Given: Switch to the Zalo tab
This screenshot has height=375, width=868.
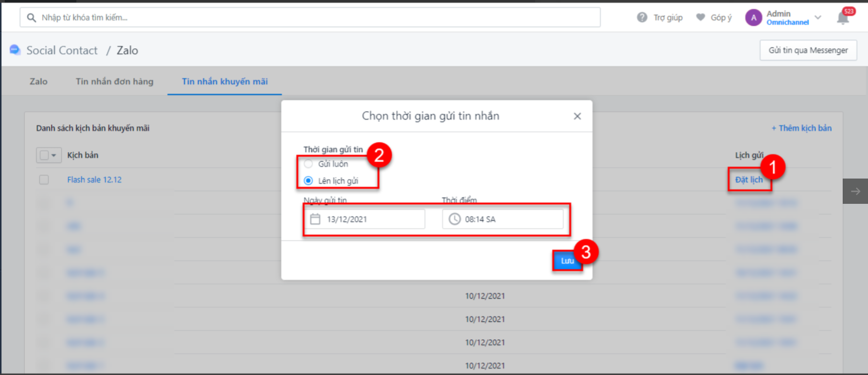Looking at the screenshot, I should [38, 82].
